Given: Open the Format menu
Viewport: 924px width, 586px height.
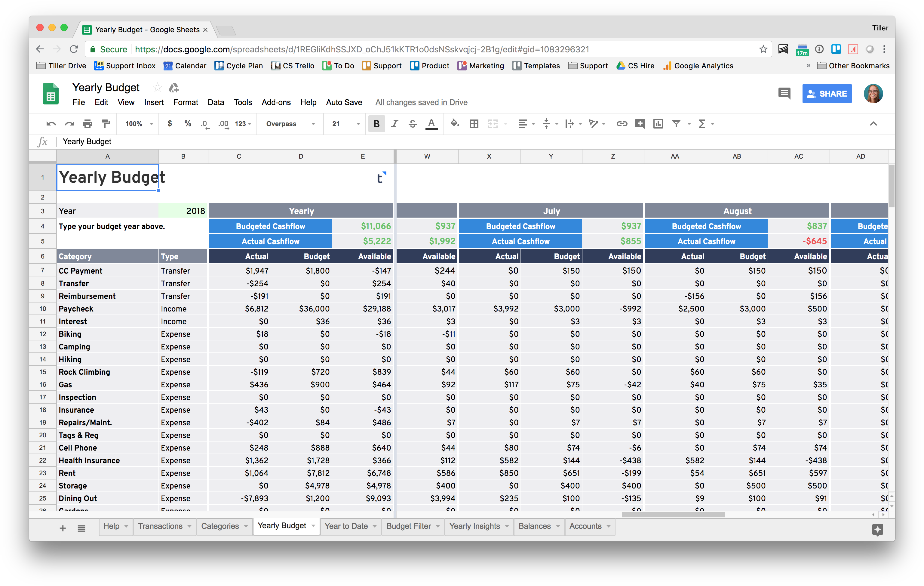Looking at the screenshot, I should click(x=186, y=102).
